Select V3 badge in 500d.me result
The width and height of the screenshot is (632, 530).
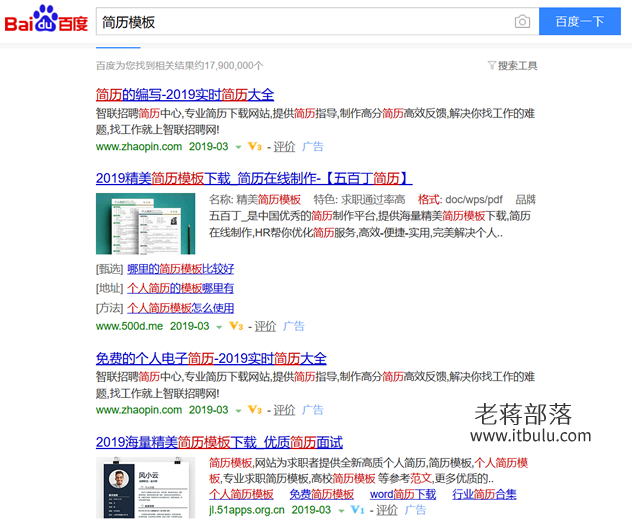pos(236,326)
